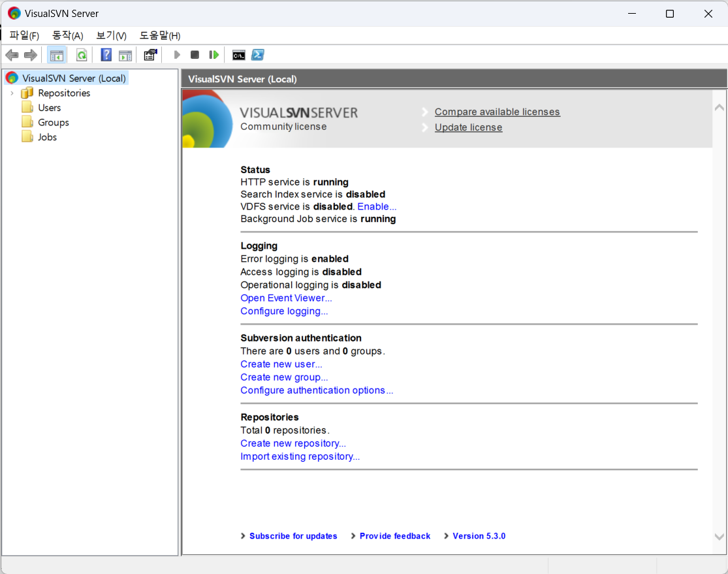Click Open Event Viewer... link
The width and height of the screenshot is (728, 574).
(x=286, y=298)
